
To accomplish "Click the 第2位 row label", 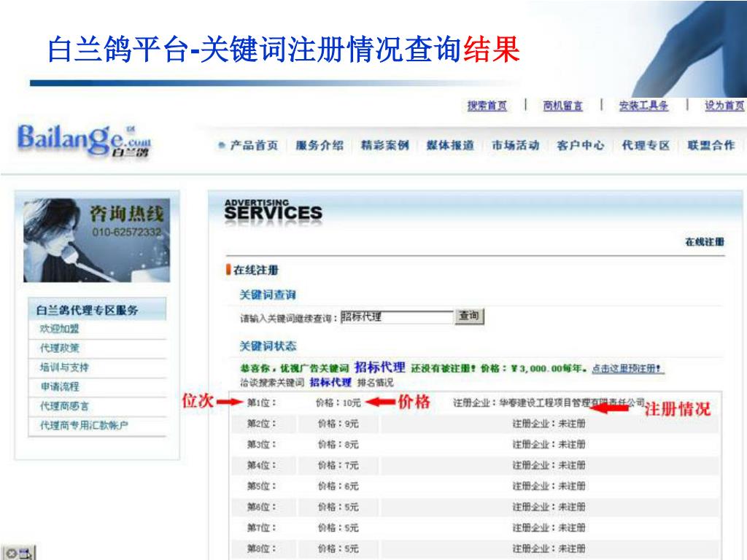I will [x=262, y=424].
